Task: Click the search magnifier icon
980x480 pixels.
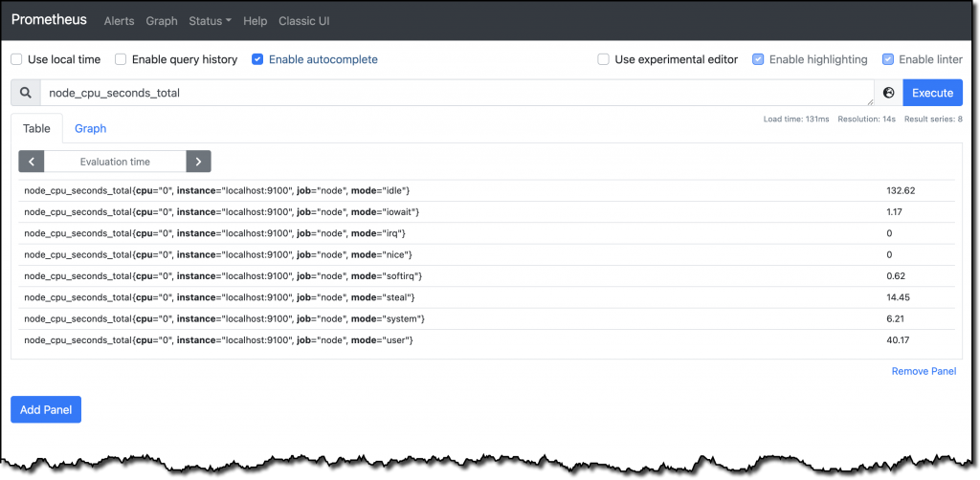Action: [x=26, y=93]
